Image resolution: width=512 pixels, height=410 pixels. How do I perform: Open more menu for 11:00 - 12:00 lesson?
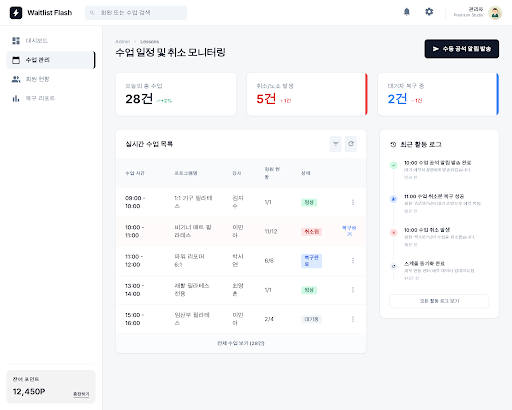353,261
